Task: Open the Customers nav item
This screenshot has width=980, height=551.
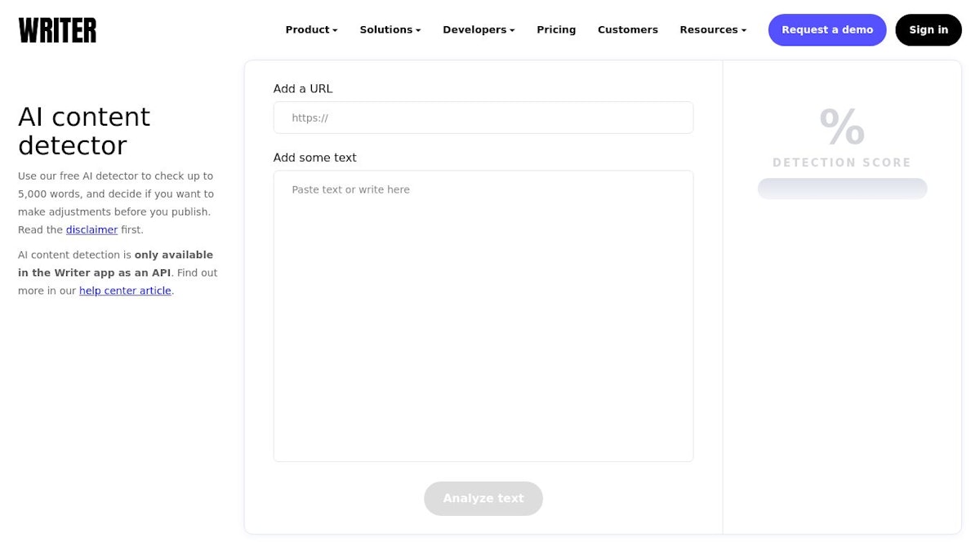Action: [x=627, y=29]
